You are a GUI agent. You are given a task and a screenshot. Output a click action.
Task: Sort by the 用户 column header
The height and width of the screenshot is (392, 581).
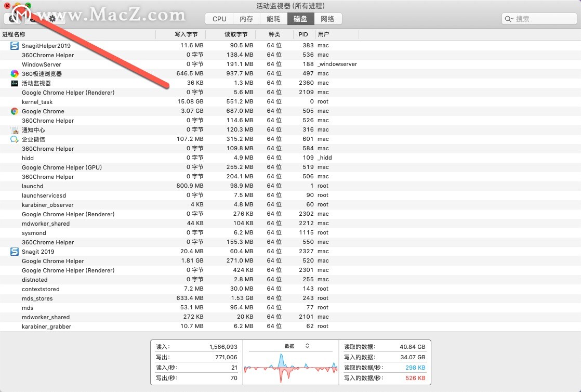point(337,34)
